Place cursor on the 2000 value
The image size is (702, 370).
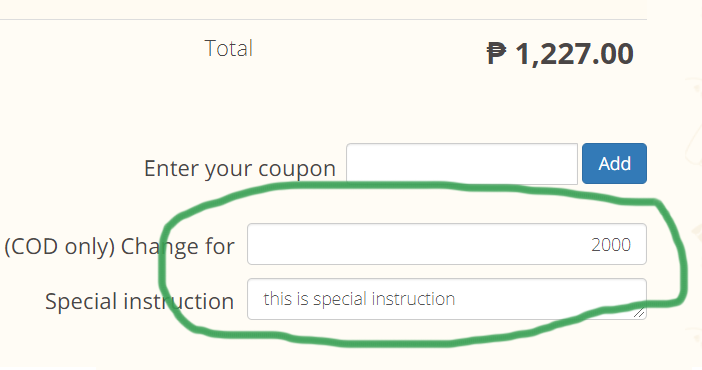click(611, 245)
